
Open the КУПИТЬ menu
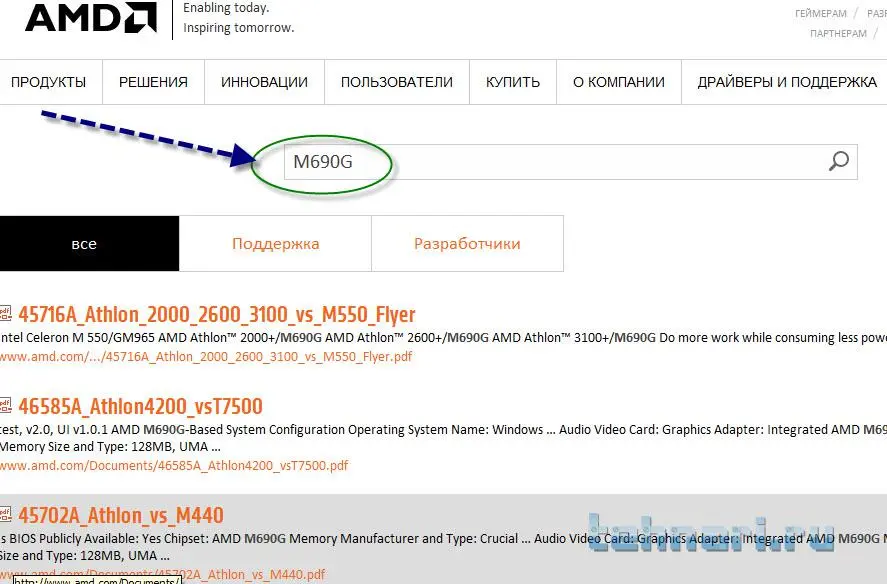[513, 82]
